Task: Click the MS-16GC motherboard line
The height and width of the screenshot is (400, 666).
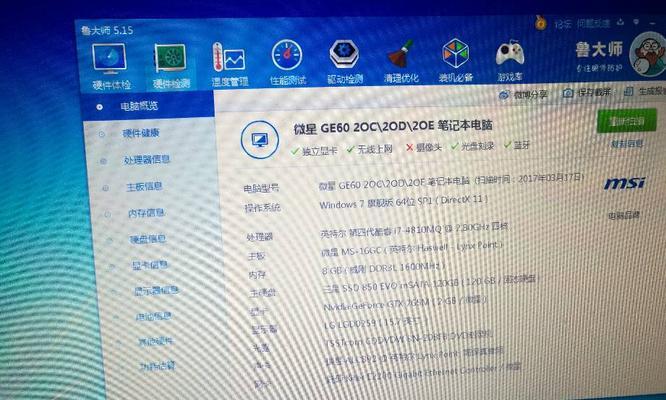Action: pyautogui.click(x=412, y=248)
